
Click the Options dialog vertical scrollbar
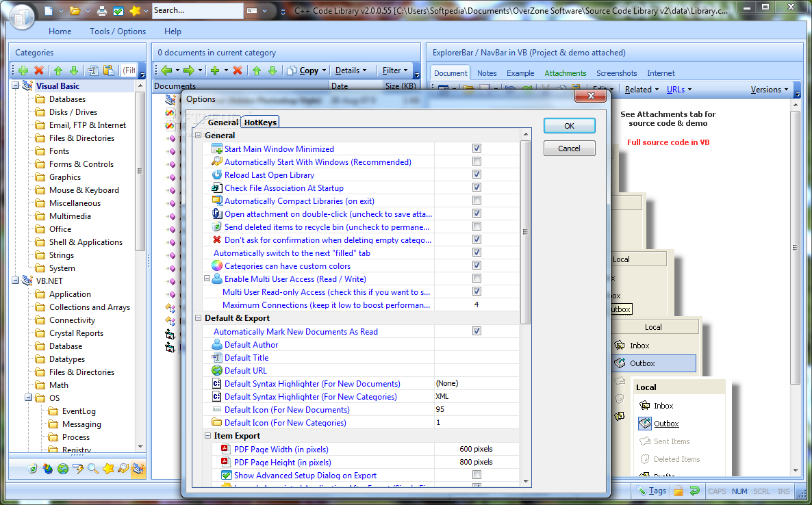click(526, 307)
